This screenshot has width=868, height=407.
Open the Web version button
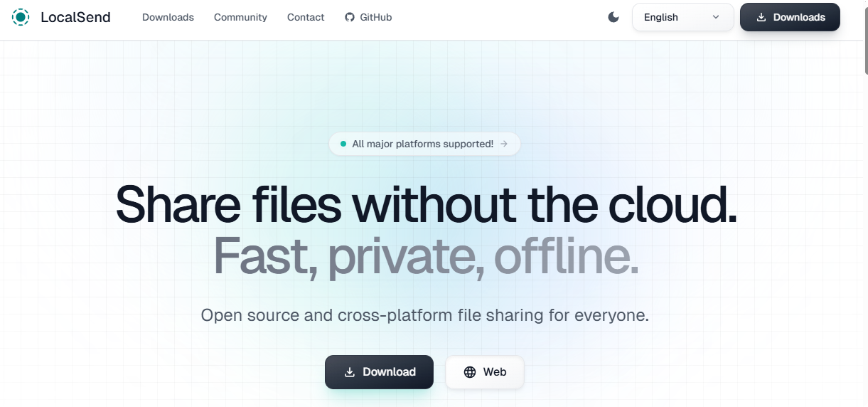pyautogui.click(x=485, y=372)
